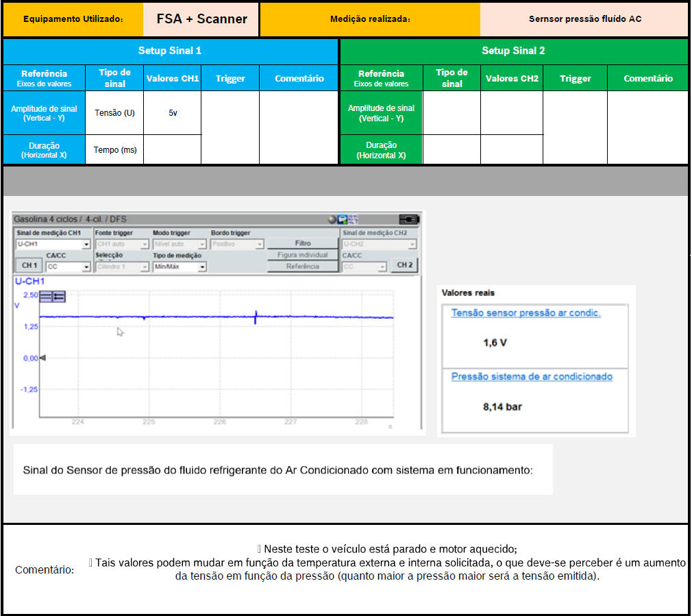Open the Fonte trigger dropdown
This screenshot has height=616, width=692.
[121, 244]
